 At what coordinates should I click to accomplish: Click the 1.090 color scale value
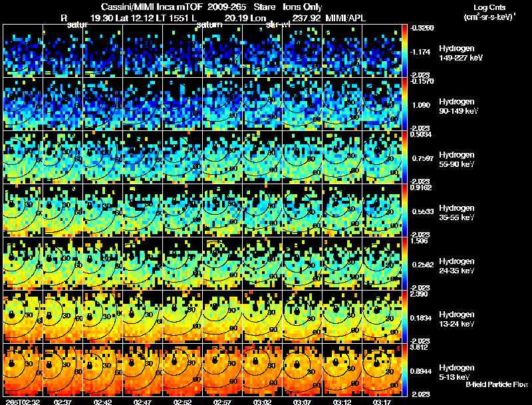(421, 105)
